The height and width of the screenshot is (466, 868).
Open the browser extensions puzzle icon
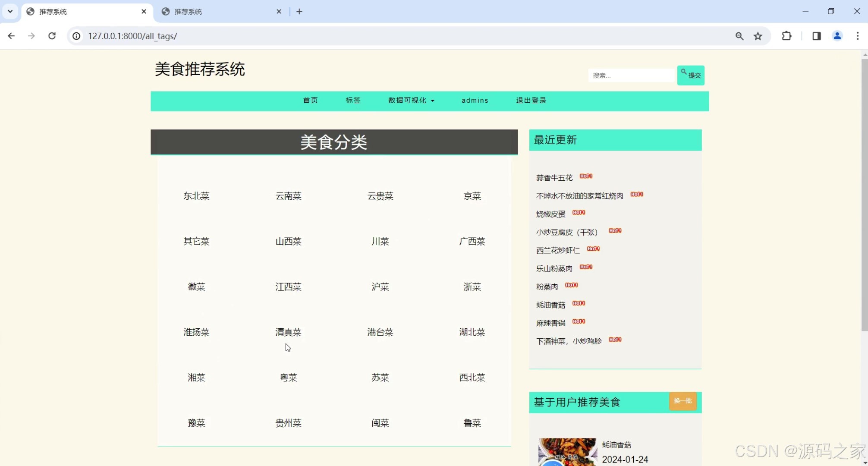point(786,36)
